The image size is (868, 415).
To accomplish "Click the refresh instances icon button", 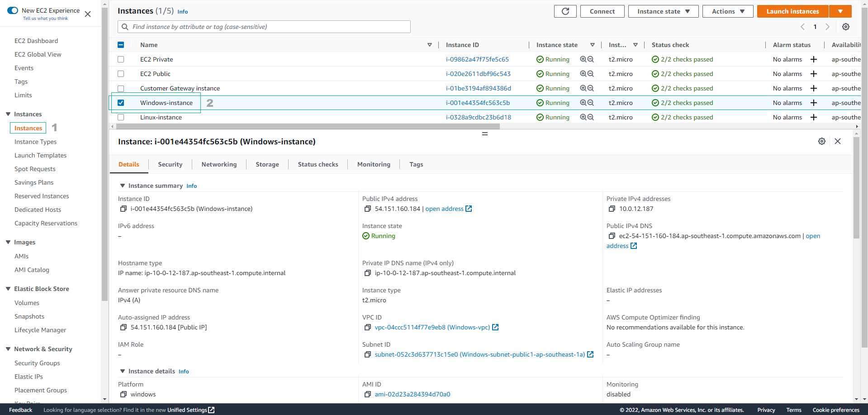I will pos(565,11).
